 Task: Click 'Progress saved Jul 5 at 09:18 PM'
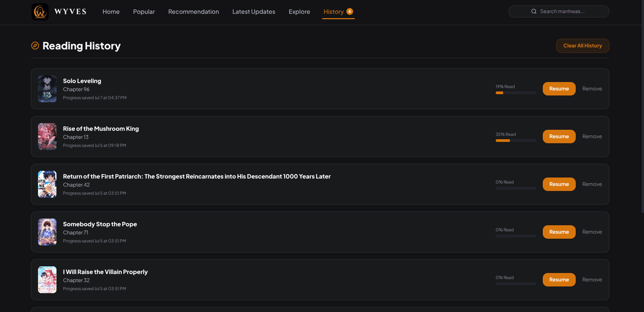(x=94, y=146)
